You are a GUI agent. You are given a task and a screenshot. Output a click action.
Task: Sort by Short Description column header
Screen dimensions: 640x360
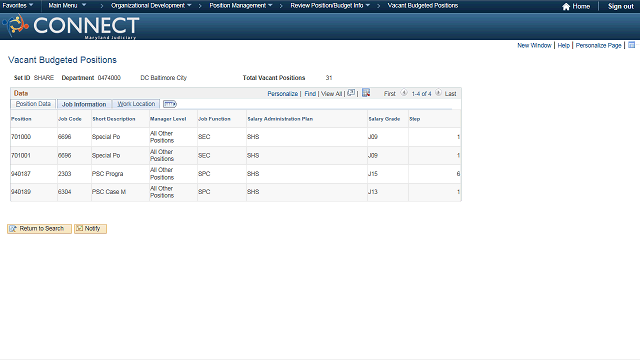[x=114, y=119]
